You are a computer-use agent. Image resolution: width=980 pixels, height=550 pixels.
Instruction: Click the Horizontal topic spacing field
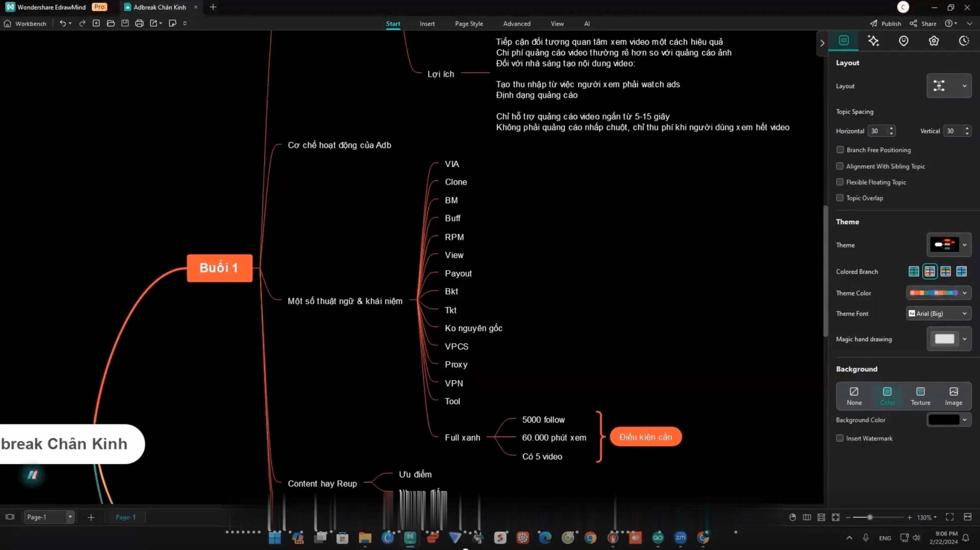click(x=881, y=131)
